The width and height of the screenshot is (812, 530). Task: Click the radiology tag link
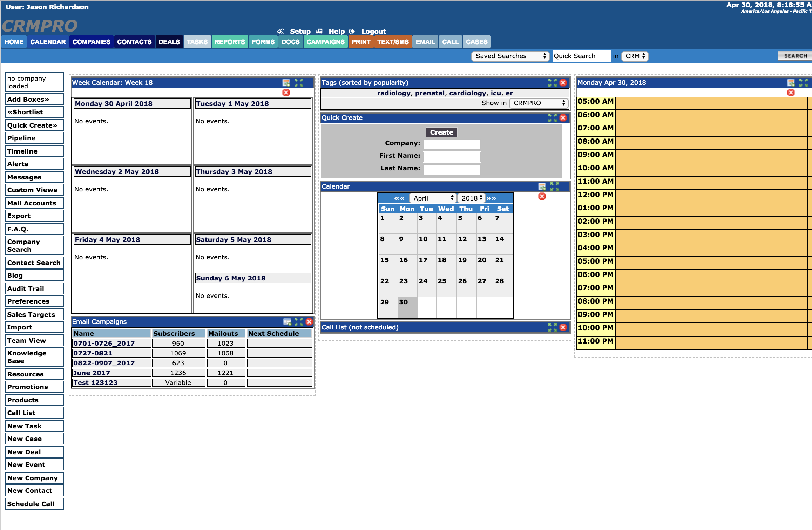point(394,93)
